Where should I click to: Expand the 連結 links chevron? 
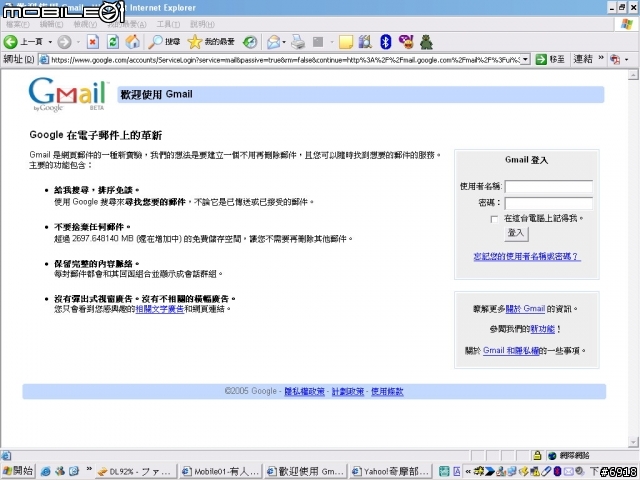(601, 58)
